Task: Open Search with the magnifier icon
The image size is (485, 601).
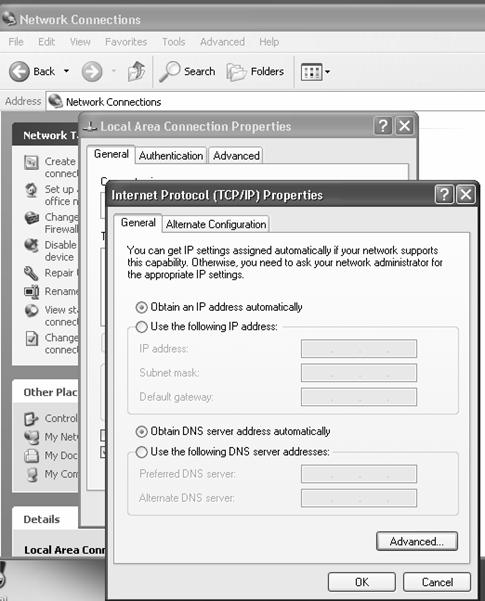Action: tap(169, 71)
